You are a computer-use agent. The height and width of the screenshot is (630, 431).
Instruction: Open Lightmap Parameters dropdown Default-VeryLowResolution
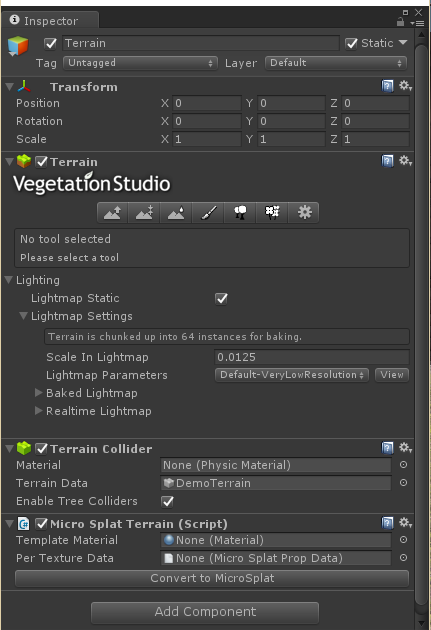tap(292, 375)
